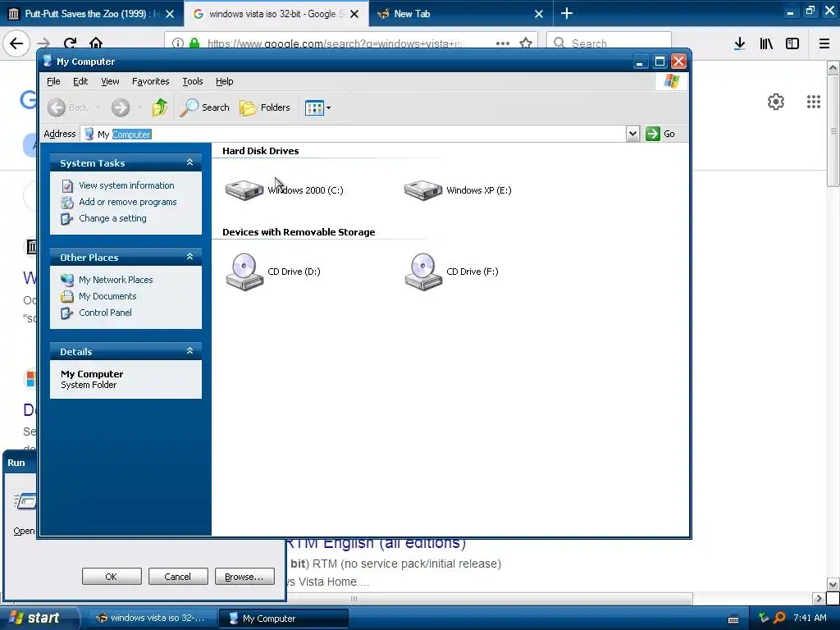Click the search tray icon near clock
The width and height of the screenshot is (840, 630).
coord(779,618)
